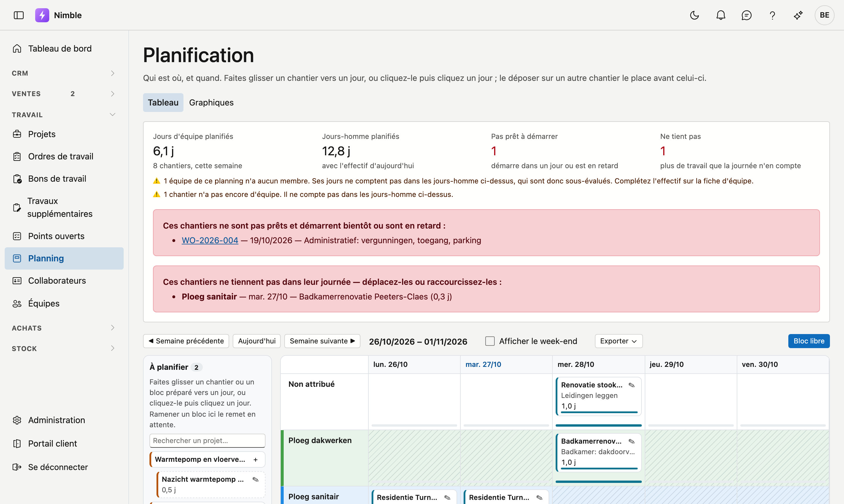Expand the STOCK section
The width and height of the screenshot is (844, 504).
click(64, 348)
